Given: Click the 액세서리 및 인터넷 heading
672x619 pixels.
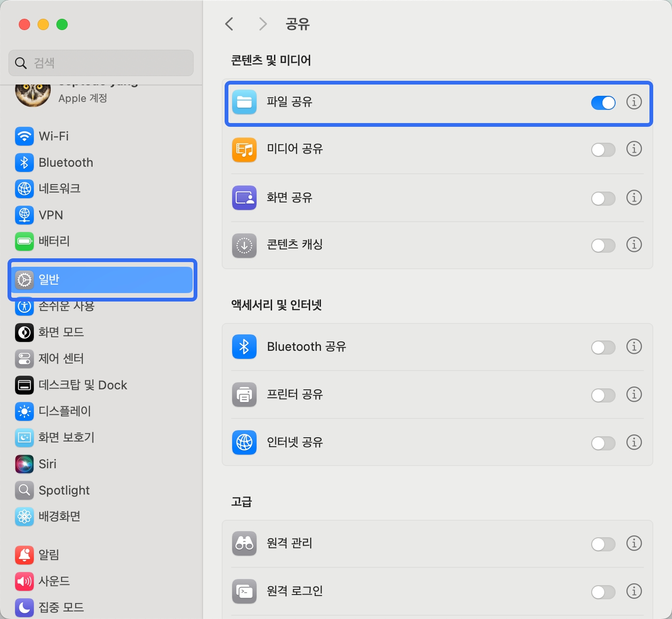Looking at the screenshot, I should pyautogui.click(x=276, y=305).
